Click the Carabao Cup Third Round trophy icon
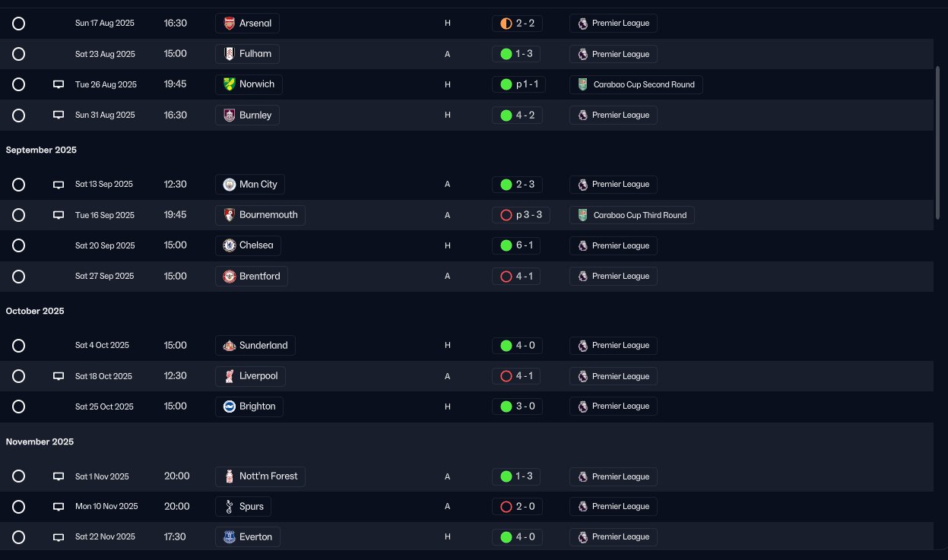Viewport: 948px width, 560px height. coord(583,215)
